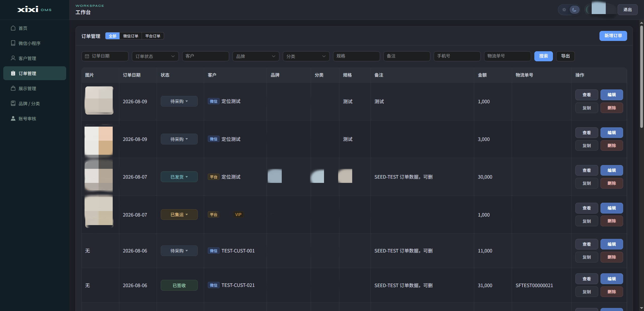Screen dimensions: 644x311
Task: Copy the TEST-CUST-021 order
Action: click(587, 292)
